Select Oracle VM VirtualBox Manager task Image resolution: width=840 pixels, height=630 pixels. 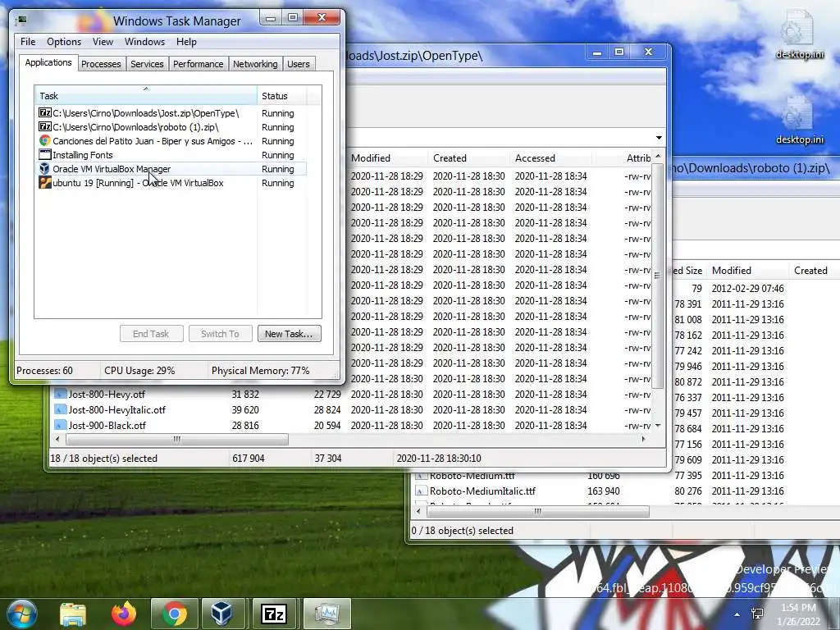coord(171,169)
